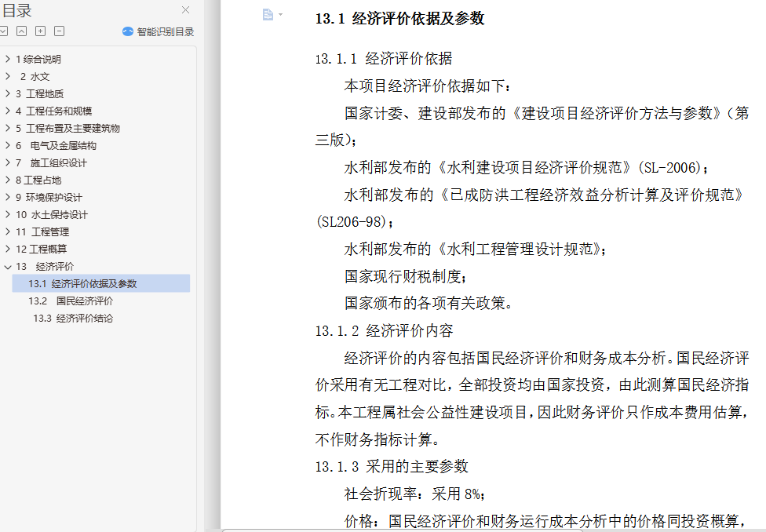Expand the 11 工程管理 chapter
This screenshot has width=766, height=532.
7,231
